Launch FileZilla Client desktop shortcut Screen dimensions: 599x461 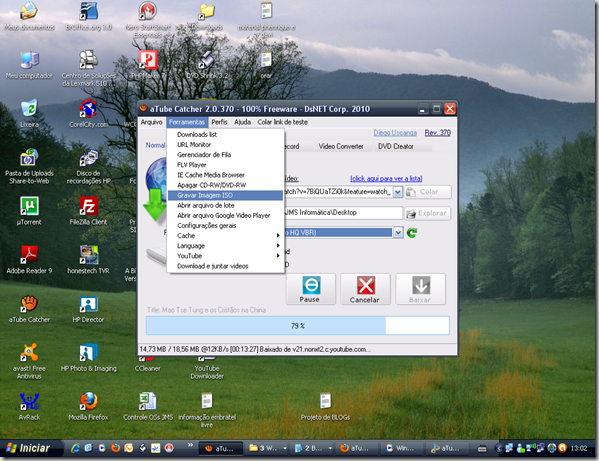88,211
